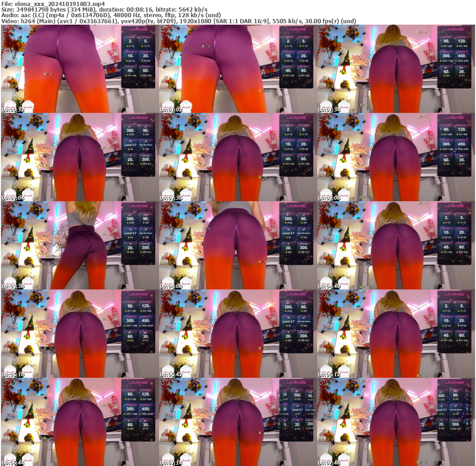Select the 2-token vibration tile

[130, 41]
